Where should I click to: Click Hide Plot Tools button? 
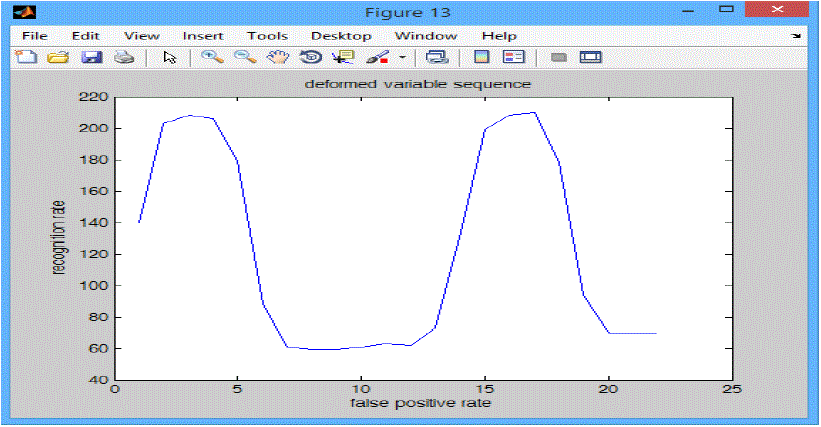click(559, 57)
